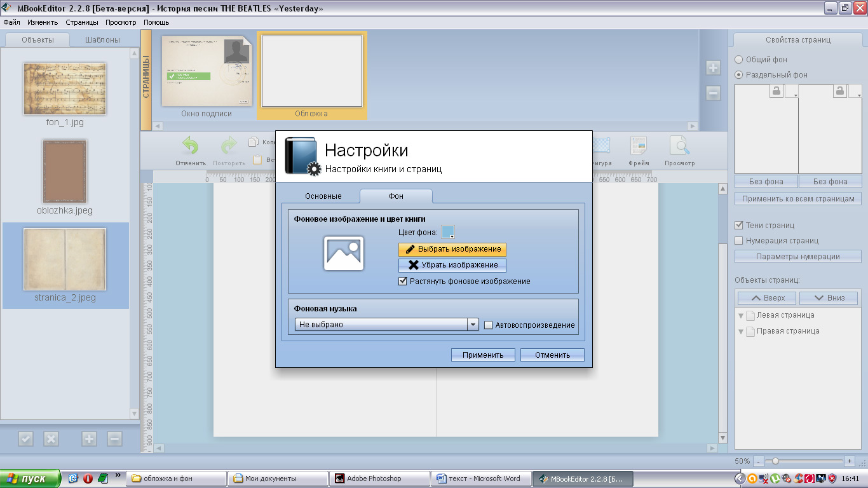Expand the Правая страница tree node

(x=741, y=331)
